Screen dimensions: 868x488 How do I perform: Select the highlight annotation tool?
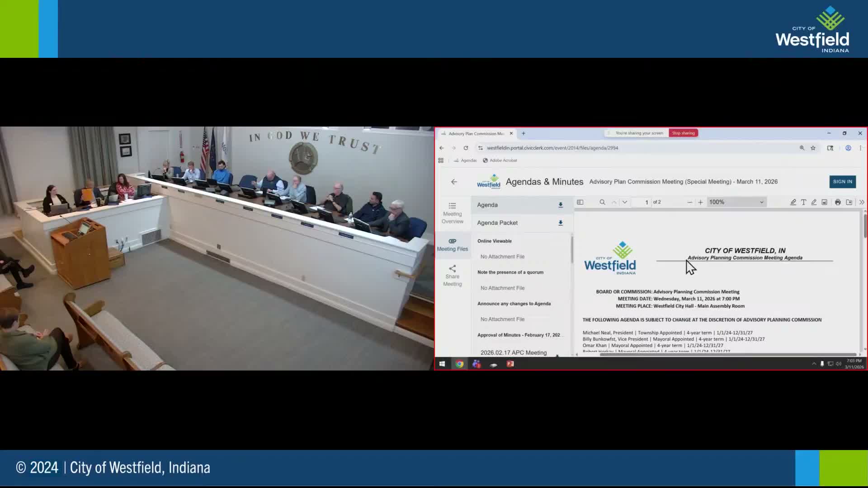[x=793, y=202]
